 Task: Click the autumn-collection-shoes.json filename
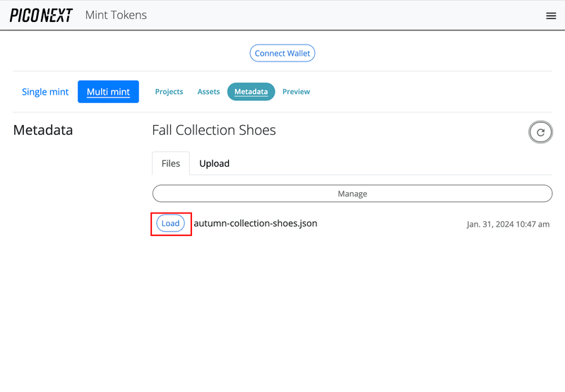[255, 223]
